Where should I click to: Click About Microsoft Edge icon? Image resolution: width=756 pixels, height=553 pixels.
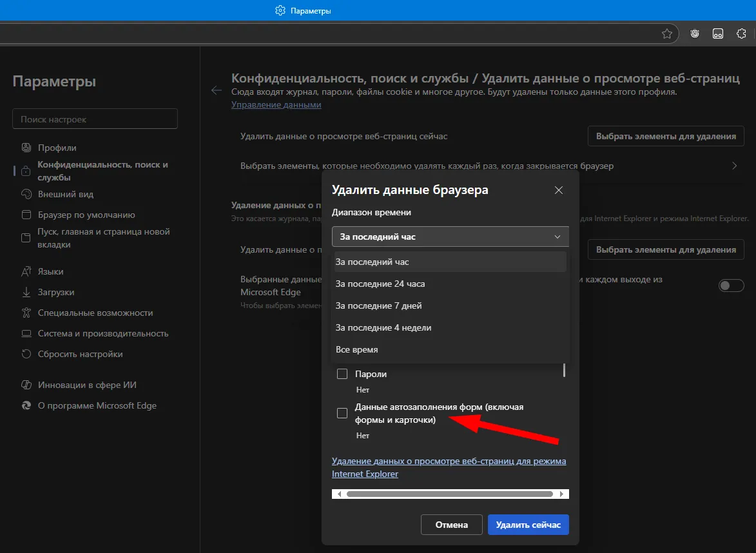point(26,405)
